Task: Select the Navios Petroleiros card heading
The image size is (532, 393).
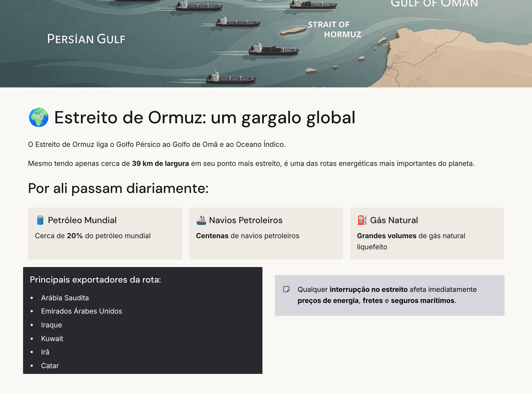Action: [246, 220]
